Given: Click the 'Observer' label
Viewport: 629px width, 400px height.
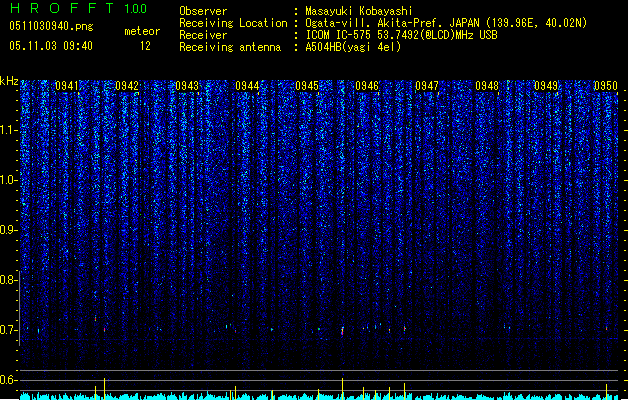Looking at the screenshot, I should [203, 11].
